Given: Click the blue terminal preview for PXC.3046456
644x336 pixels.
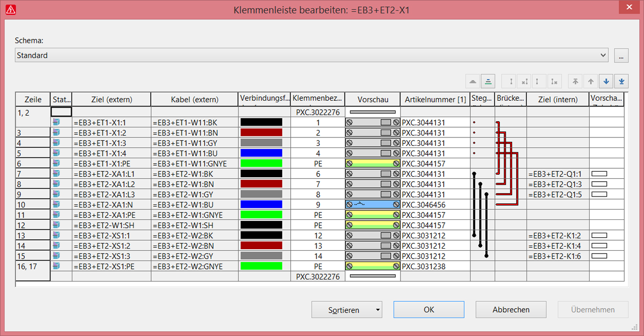Looking at the screenshot, I should 372,204.
